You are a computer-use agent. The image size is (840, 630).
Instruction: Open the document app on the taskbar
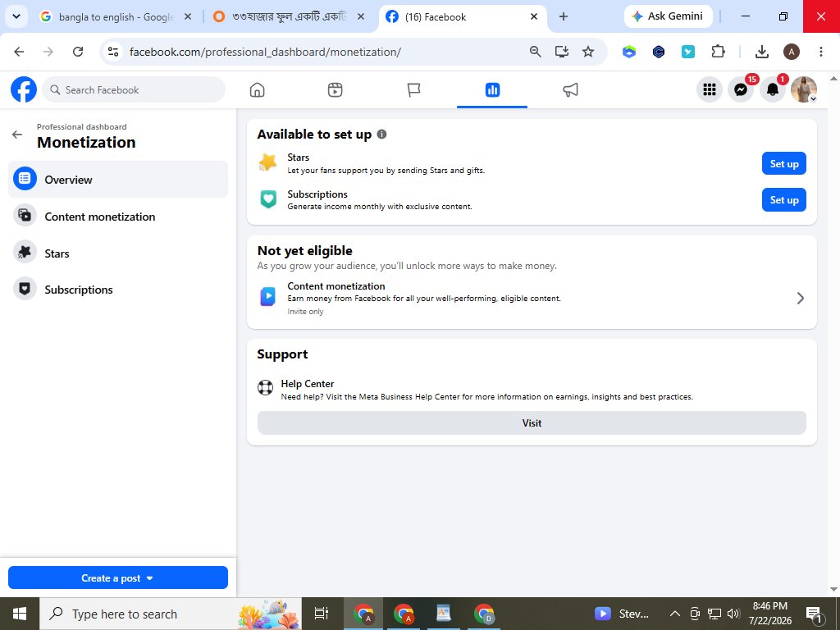tap(443, 614)
